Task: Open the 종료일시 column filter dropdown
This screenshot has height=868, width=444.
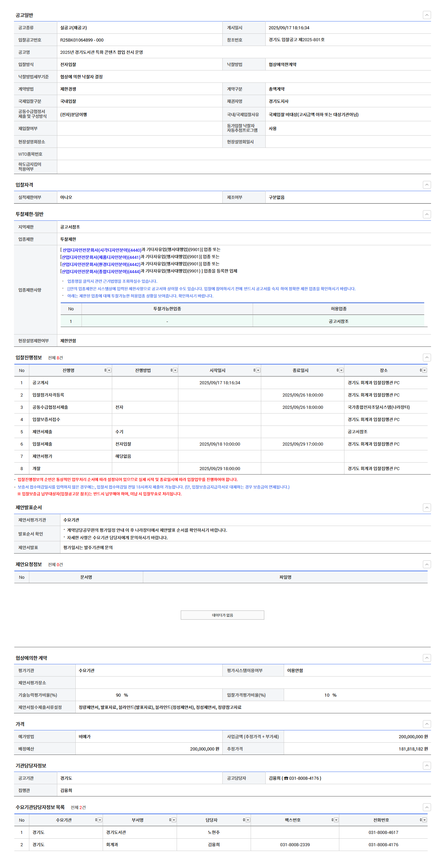Action: (341, 370)
